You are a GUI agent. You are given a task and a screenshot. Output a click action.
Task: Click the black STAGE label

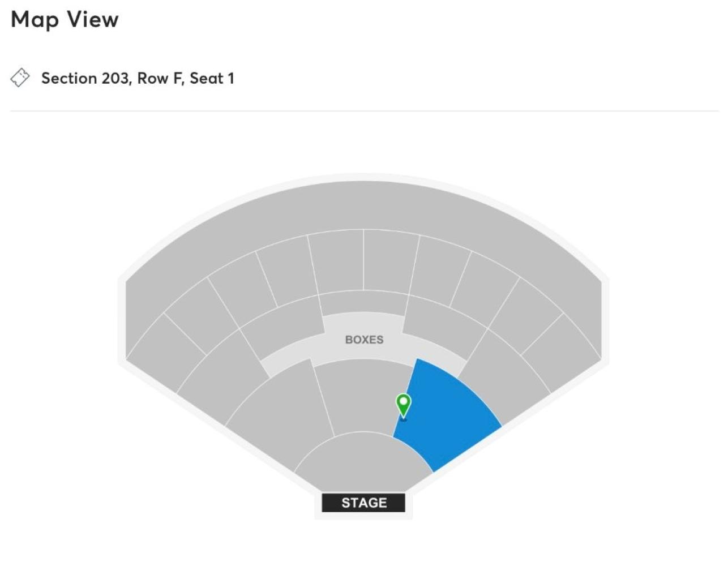click(363, 503)
